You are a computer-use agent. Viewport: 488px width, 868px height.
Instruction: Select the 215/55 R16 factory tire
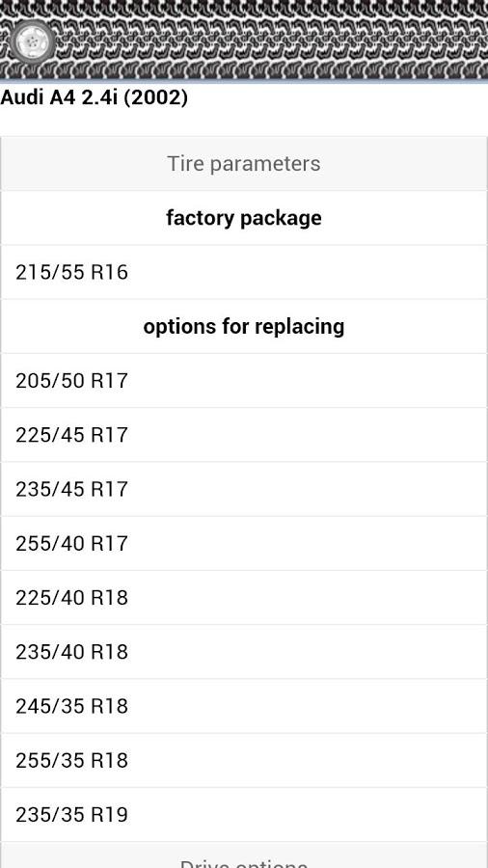pos(244,272)
